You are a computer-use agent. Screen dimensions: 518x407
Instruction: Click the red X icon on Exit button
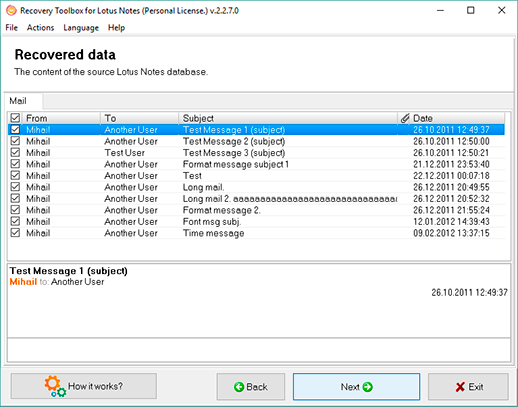point(460,387)
